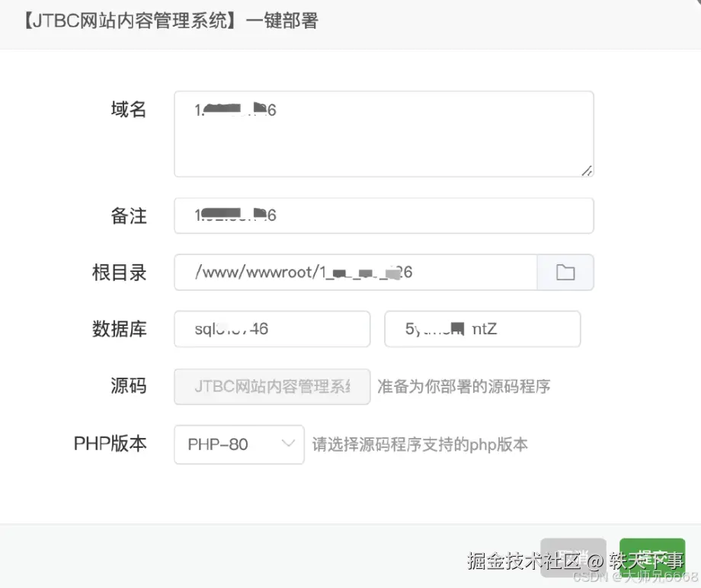
Task: Click the PHP版本 field label
Action: tap(110, 444)
